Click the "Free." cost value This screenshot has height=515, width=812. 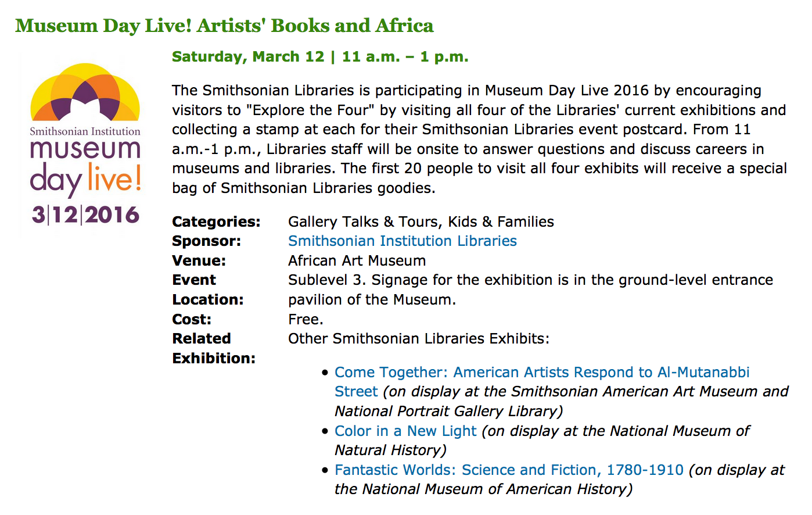[x=306, y=320]
